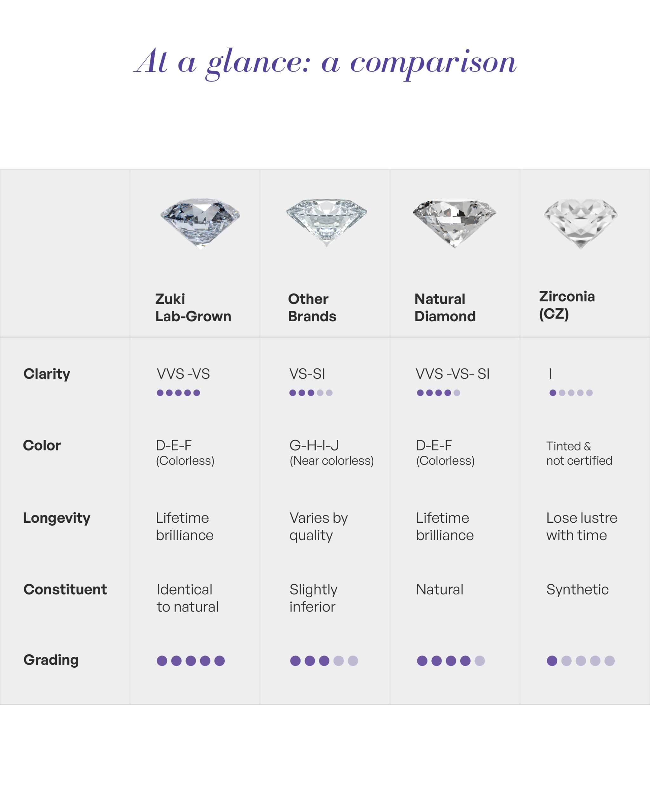The image size is (650, 812).
Task: Click the Zuki Lab-Grown clarity dot rating
Action: point(178,393)
